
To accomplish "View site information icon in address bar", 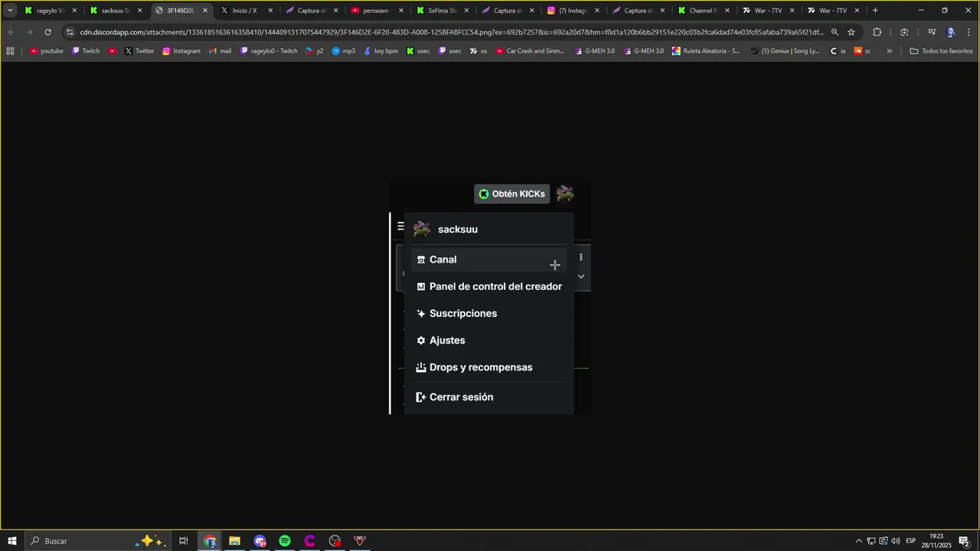I will point(70,32).
